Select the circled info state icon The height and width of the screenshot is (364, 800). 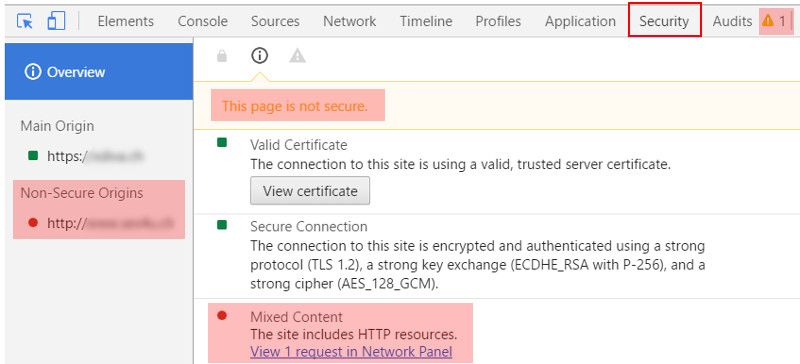(x=260, y=56)
